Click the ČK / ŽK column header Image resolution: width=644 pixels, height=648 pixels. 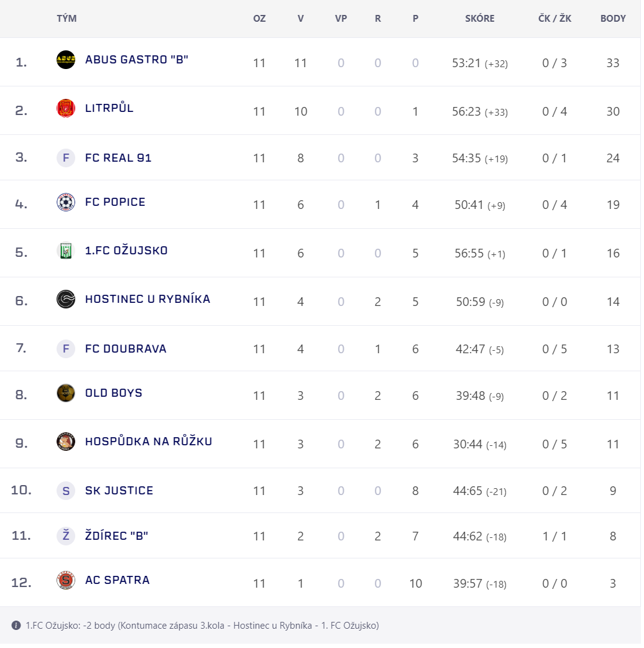click(554, 19)
